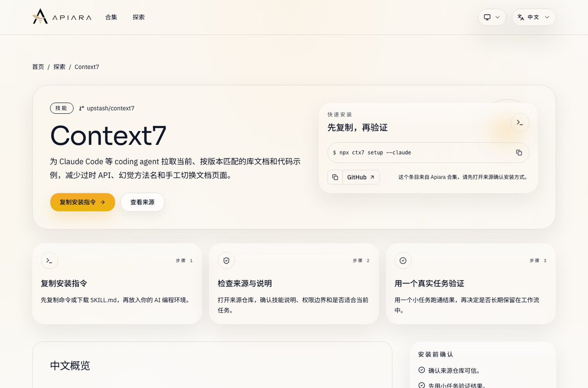Image resolution: width=588 pixels, height=388 pixels.
Task: Open the display theme dropdown
Action: (x=492, y=17)
